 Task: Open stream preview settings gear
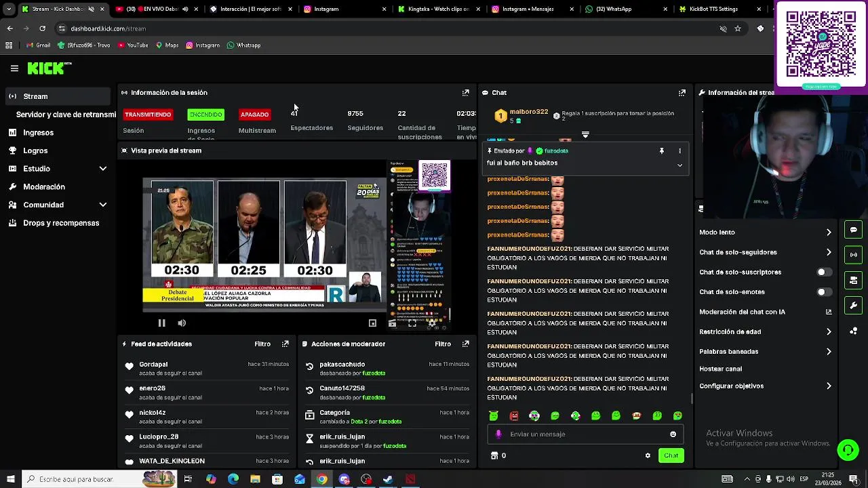point(432,323)
